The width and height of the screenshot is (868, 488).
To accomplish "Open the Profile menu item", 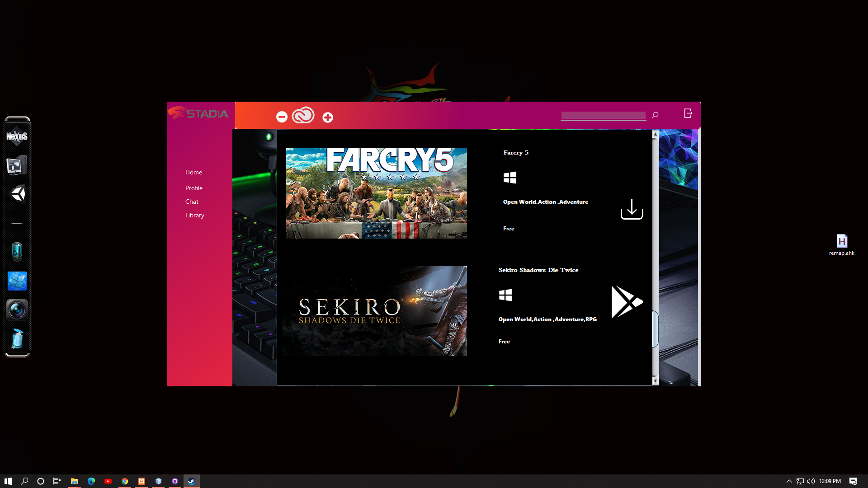I will pyautogui.click(x=194, y=188).
